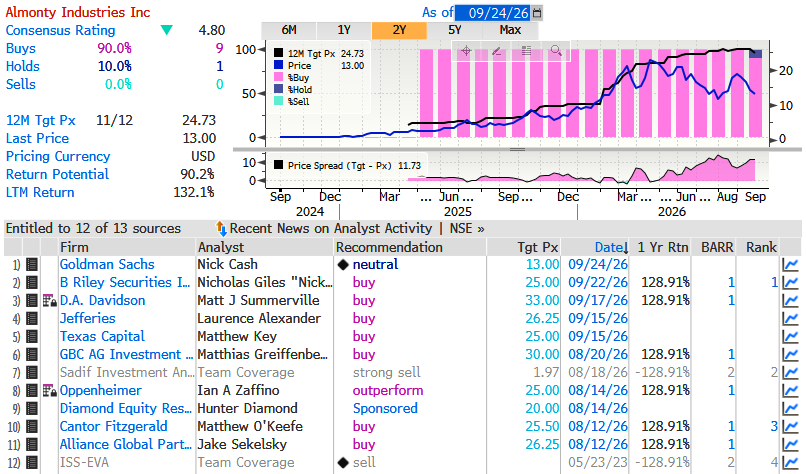The width and height of the screenshot is (806, 474).
Task: Open the performance chart icon for Sadif Investment
Action: (x=790, y=372)
